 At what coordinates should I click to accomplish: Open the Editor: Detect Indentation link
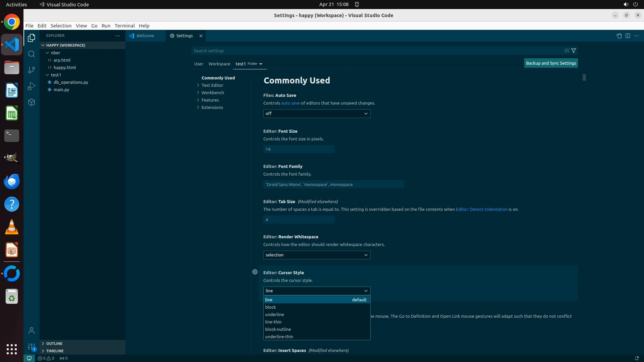(x=481, y=209)
